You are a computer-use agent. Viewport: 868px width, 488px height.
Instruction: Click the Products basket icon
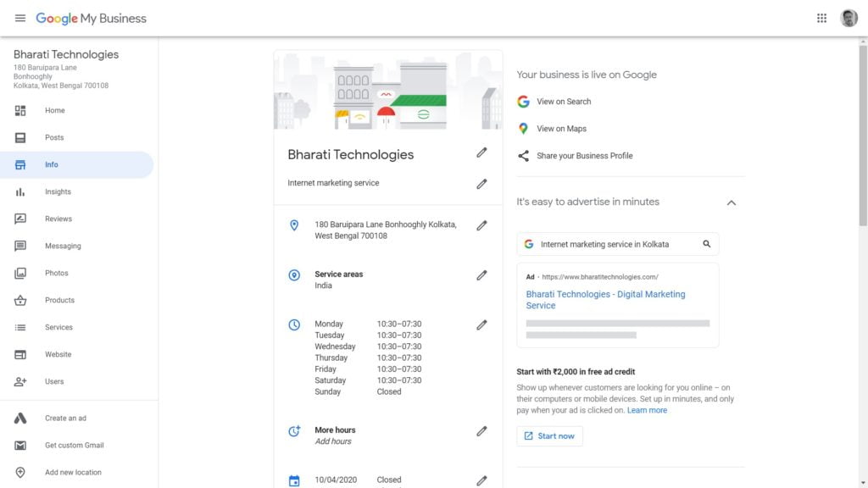click(x=20, y=301)
